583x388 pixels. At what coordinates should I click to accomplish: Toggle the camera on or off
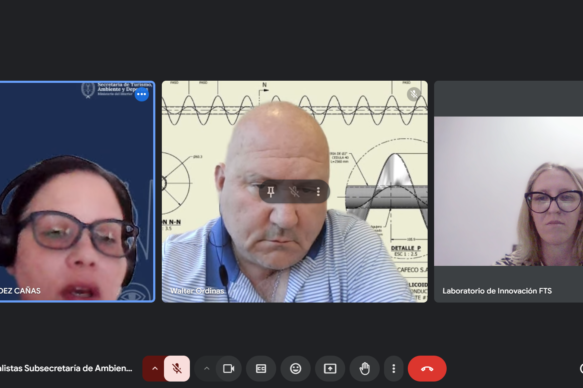[x=228, y=368]
